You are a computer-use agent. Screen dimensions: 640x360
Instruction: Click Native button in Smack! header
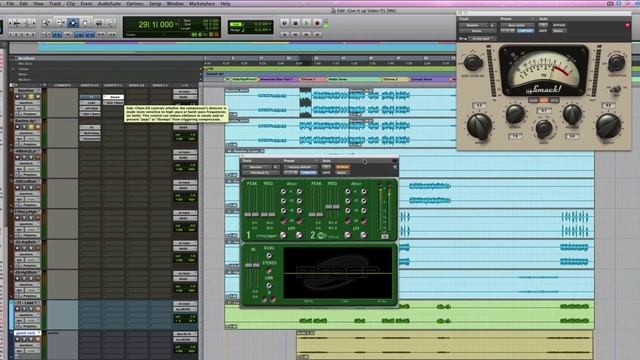558,31
